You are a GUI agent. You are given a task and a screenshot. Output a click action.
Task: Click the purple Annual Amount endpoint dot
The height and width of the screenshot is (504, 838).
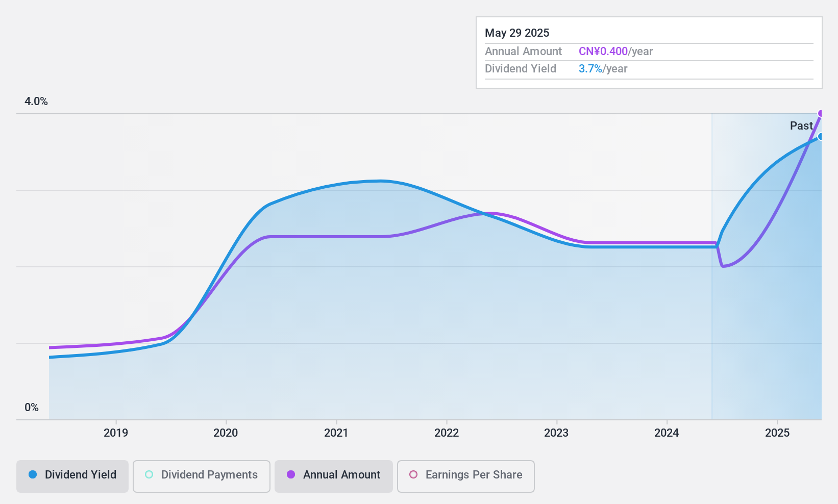821,113
